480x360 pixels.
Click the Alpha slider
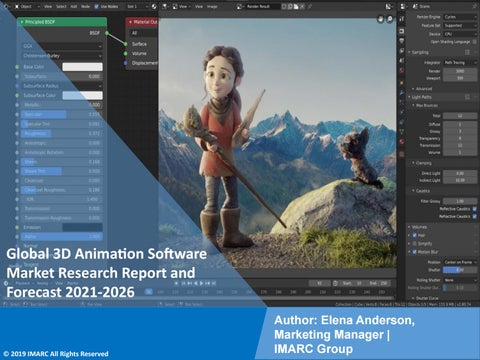[62, 237]
